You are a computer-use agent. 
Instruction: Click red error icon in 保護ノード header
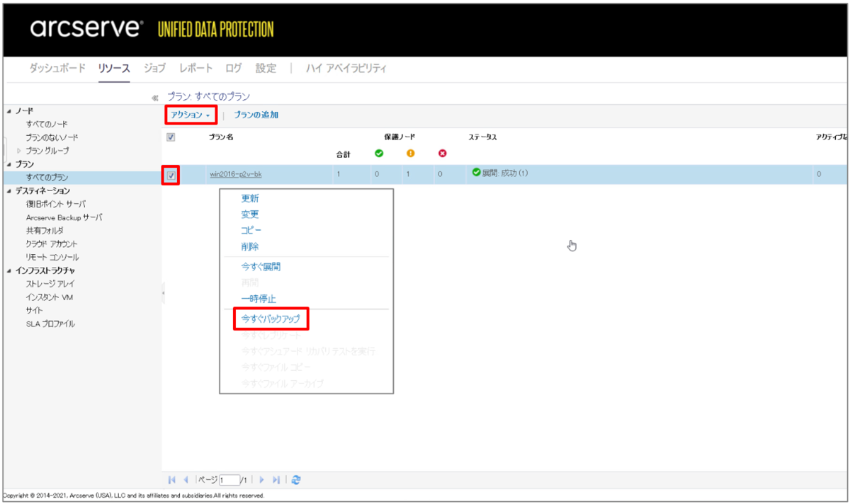click(443, 154)
